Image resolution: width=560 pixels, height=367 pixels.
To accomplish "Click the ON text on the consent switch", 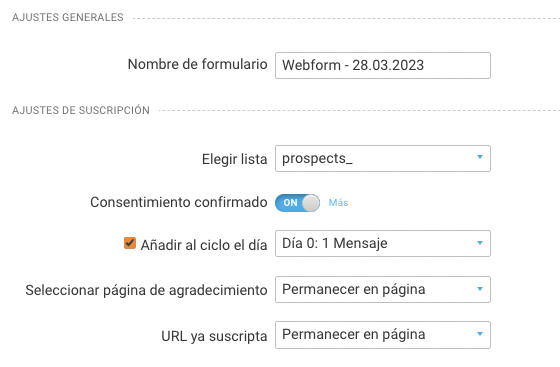I will (x=290, y=203).
